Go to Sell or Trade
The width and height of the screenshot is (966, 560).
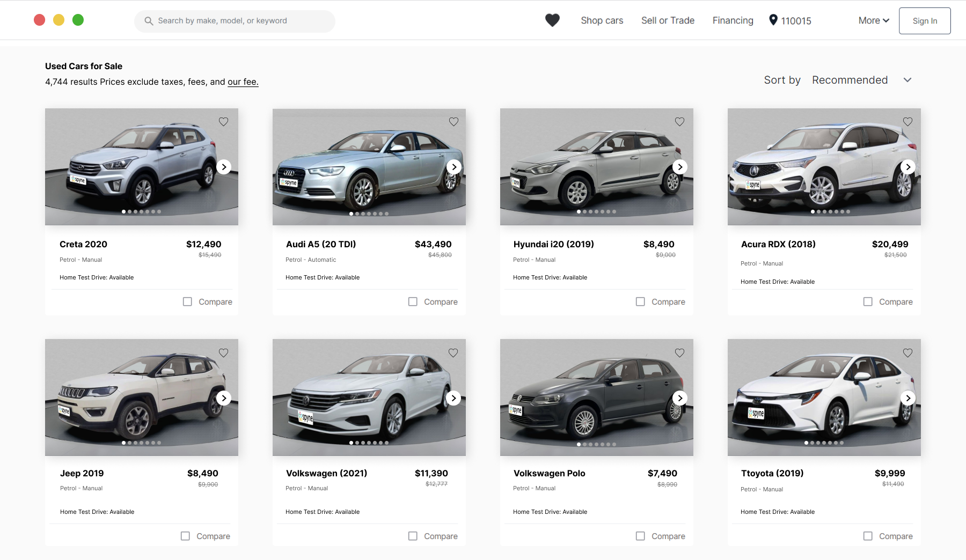668,20
